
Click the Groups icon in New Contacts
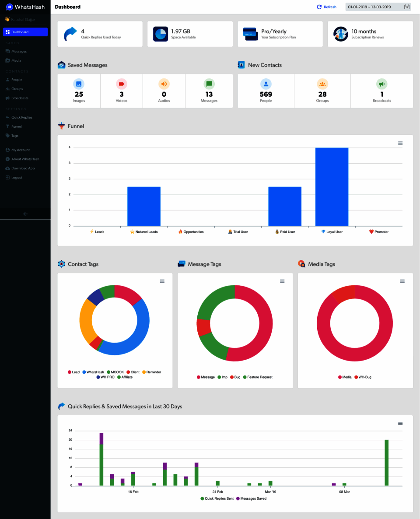tap(322, 84)
